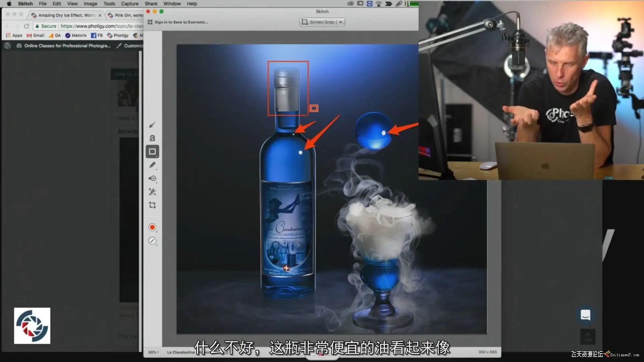Viewport: 644px width, 362px height.
Task: Select the Stamp tool
Action: (x=152, y=178)
